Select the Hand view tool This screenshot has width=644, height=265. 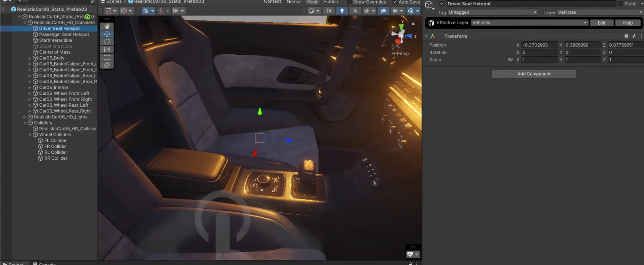pyautogui.click(x=107, y=26)
